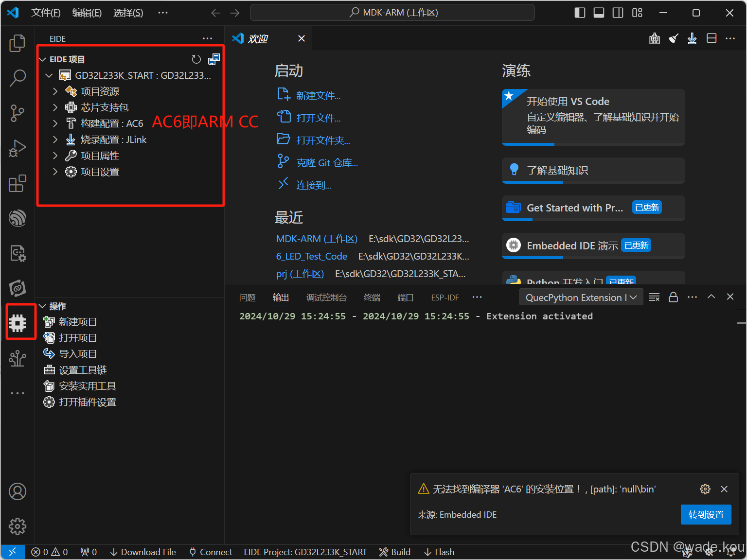The image size is (747, 560).
Task: Open recent 6_LED_Test_Code folder
Action: 312,256
